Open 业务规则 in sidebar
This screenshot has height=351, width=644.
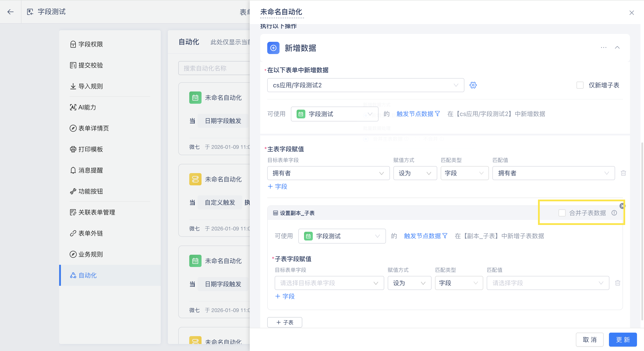point(110,254)
